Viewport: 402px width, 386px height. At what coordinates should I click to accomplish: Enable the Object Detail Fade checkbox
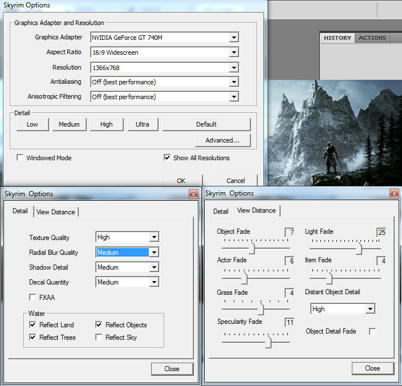coord(372,331)
